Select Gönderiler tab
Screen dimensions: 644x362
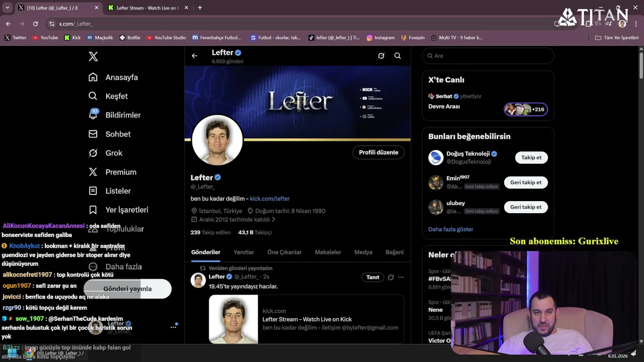[x=206, y=252]
